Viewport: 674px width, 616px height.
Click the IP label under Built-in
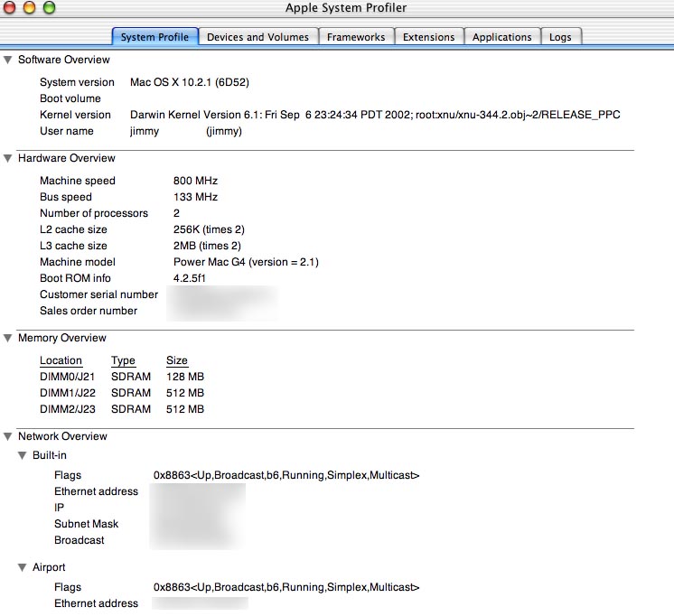point(60,508)
